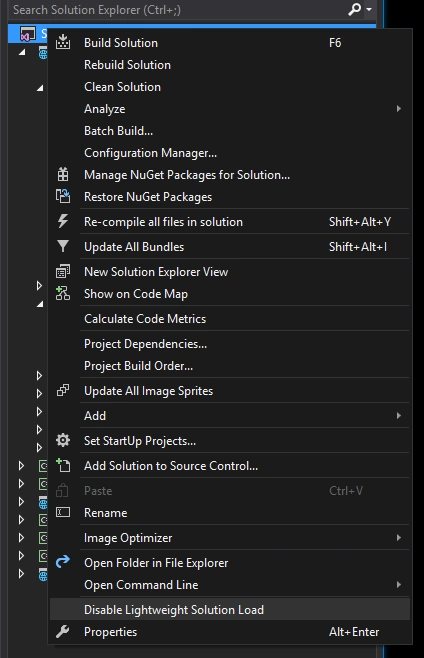Click the gear icon for Set StartUp Projects

click(x=63, y=440)
